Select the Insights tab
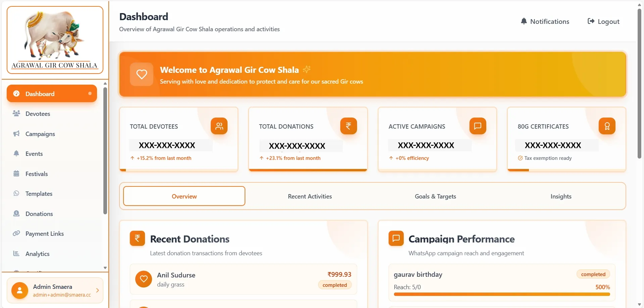Image resolution: width=644 pixels, height=308 pixels. (561, 196)
